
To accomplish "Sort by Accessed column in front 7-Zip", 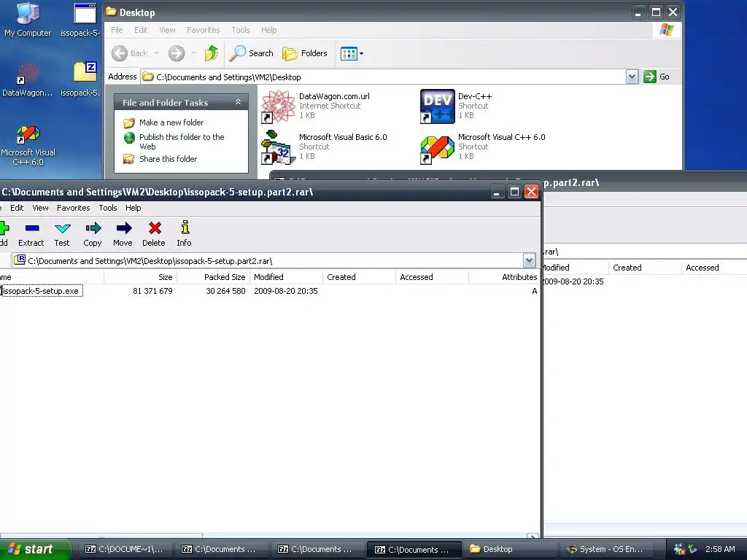I will pyautogui.click(x=432, y=277).
